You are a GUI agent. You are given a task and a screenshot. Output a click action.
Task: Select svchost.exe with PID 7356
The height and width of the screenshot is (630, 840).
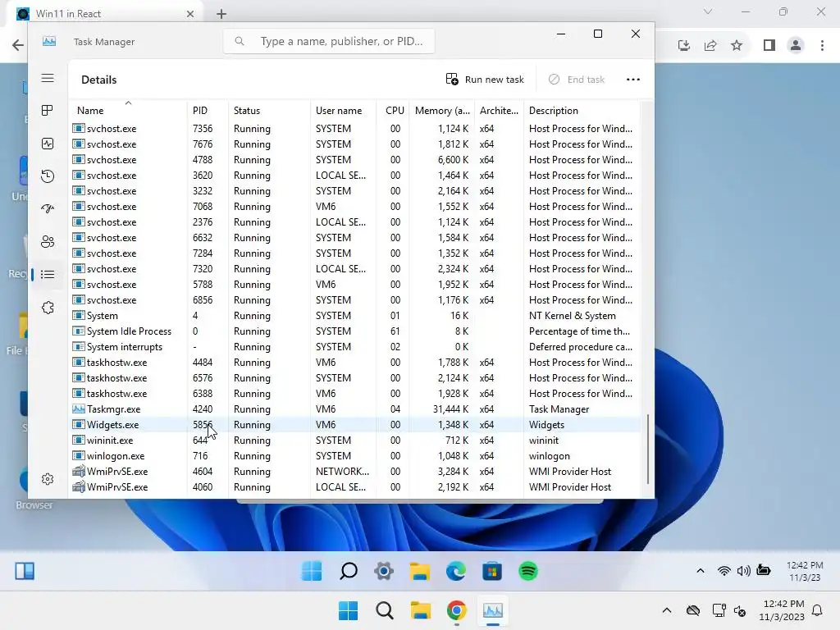pos(354,129)
